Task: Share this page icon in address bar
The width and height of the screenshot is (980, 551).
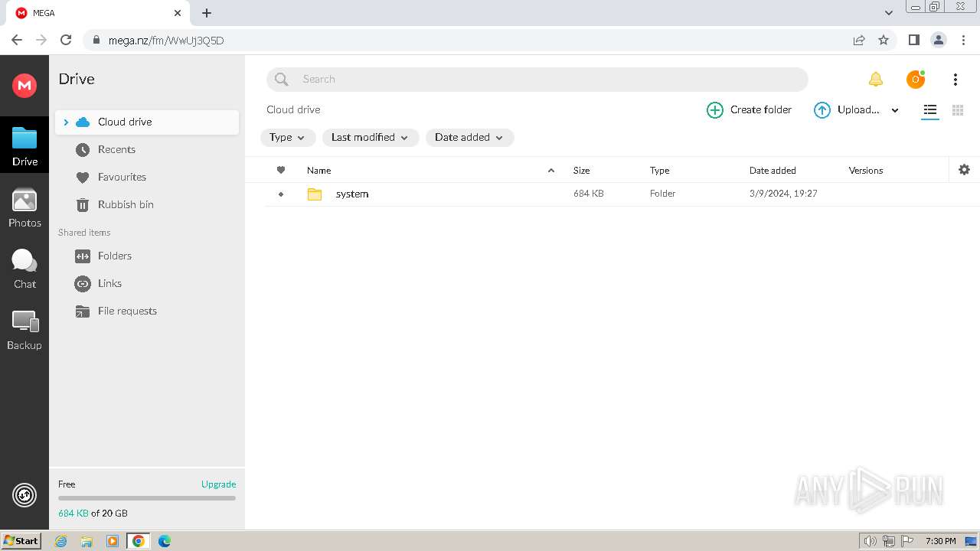Action: pyautogui.click(x=859, y=40)
